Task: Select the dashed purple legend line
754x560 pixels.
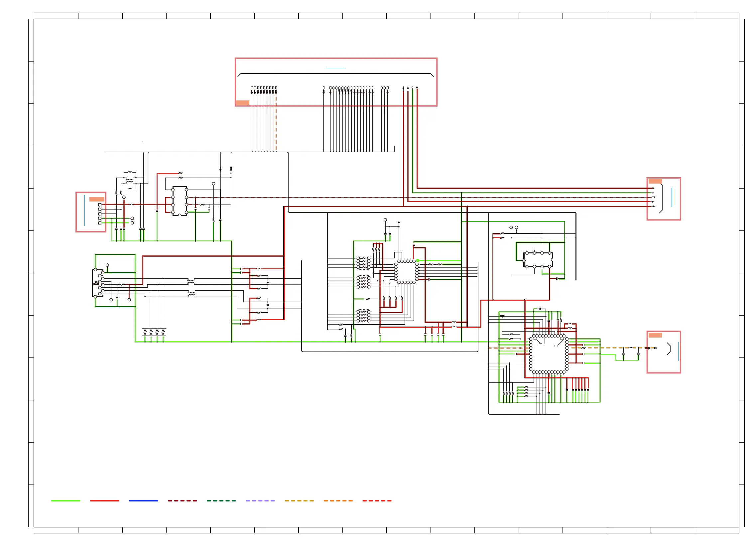Action: (x=260, y=501)
